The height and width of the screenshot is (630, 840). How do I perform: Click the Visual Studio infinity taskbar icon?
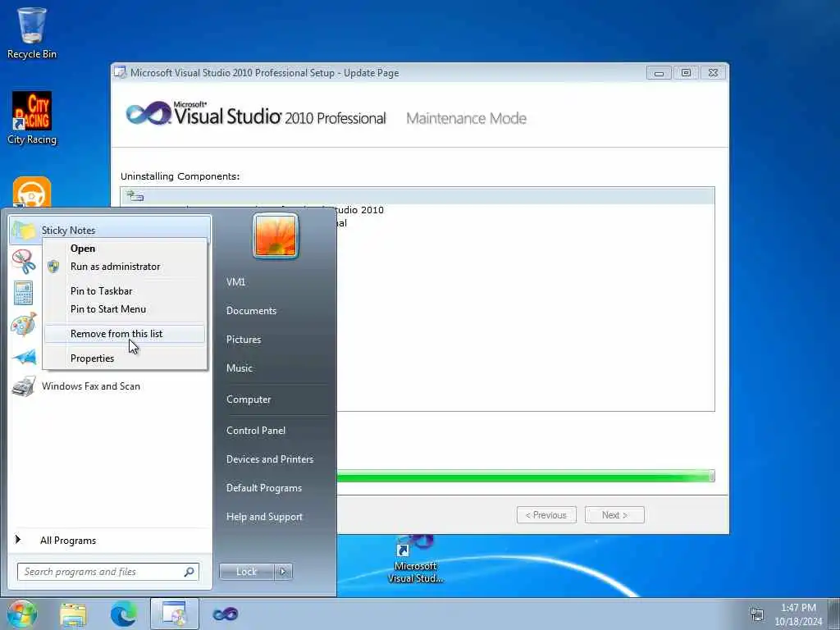(226, 614)
